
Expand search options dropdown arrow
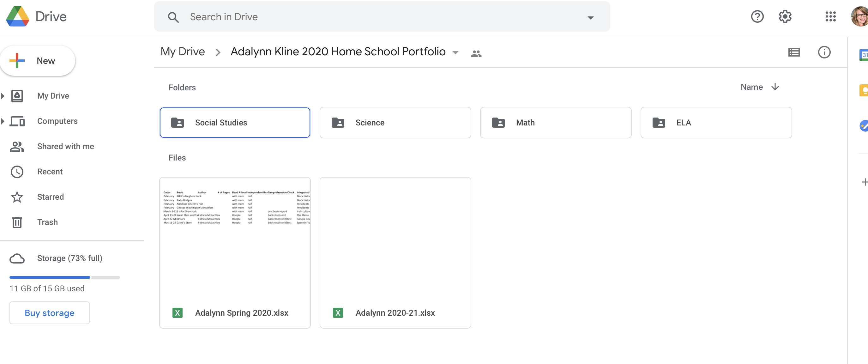(x=590, y=17)
